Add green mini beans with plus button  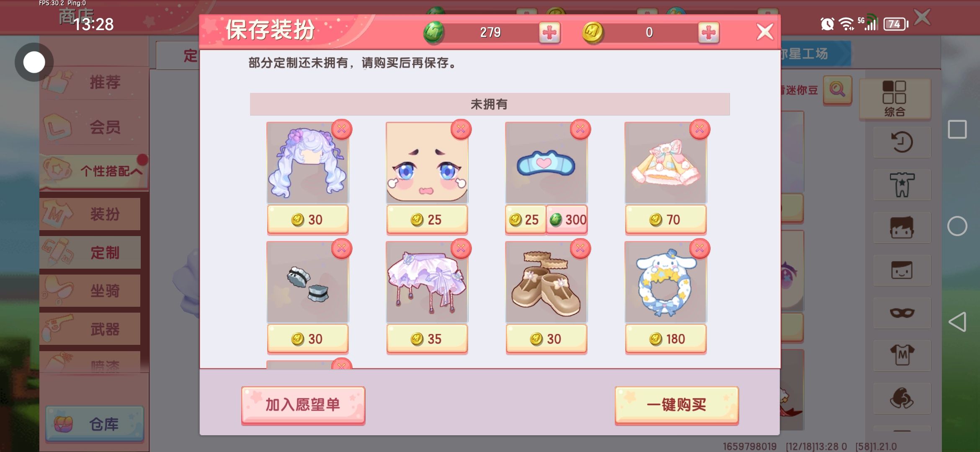click(549, 32)
